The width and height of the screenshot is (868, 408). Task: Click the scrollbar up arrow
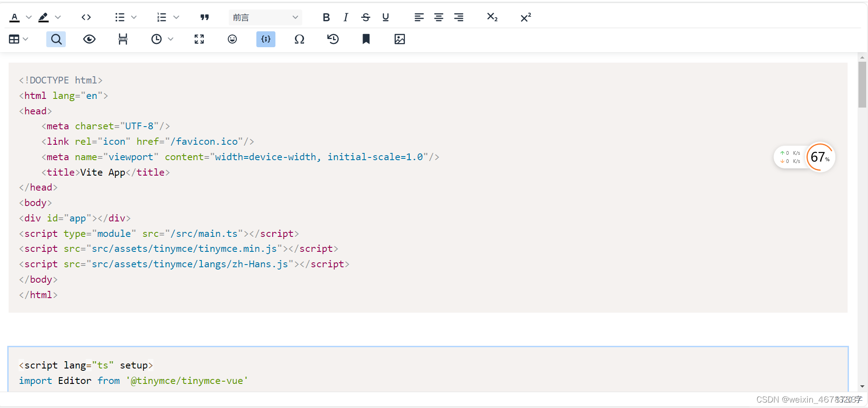click(x=862, y=58)
